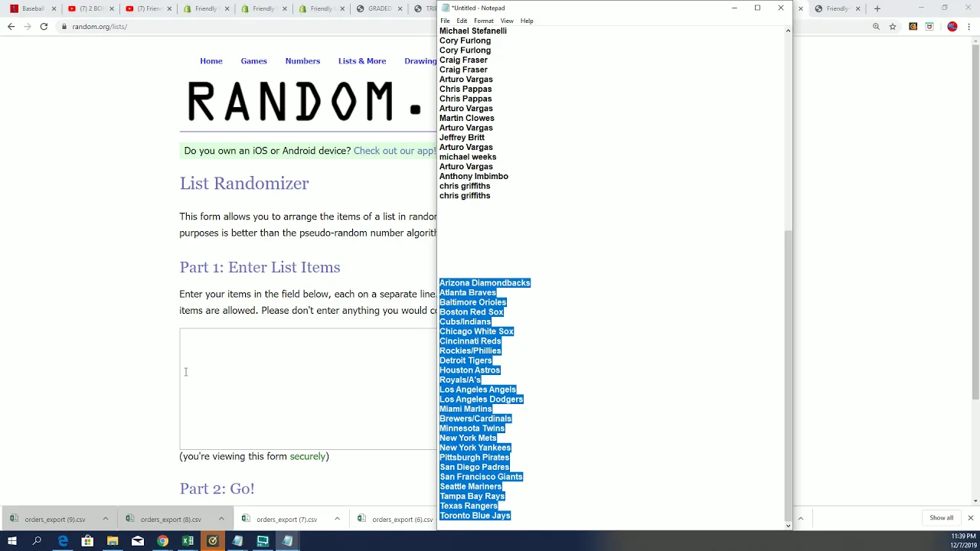Close the Baseball tab
Image resolution: width=980 pixels, height=551 pixels.
tap(54, 8)
